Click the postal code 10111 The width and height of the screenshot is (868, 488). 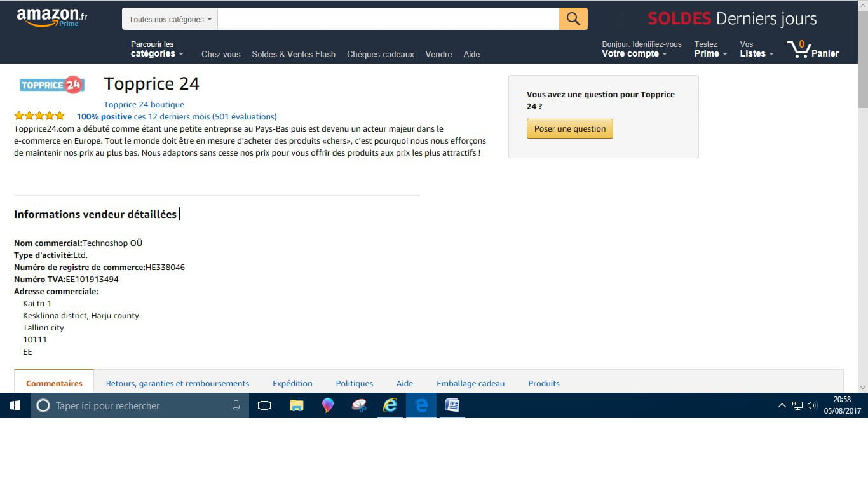(x=35, y=339)
